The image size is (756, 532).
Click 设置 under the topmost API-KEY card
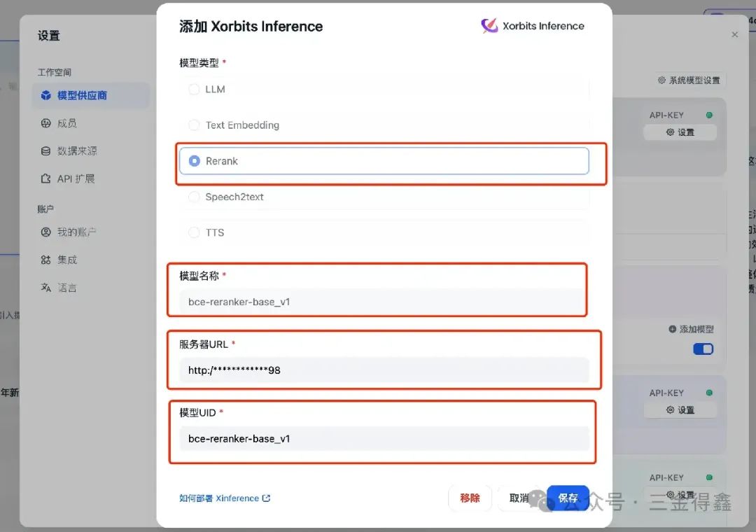680,132
